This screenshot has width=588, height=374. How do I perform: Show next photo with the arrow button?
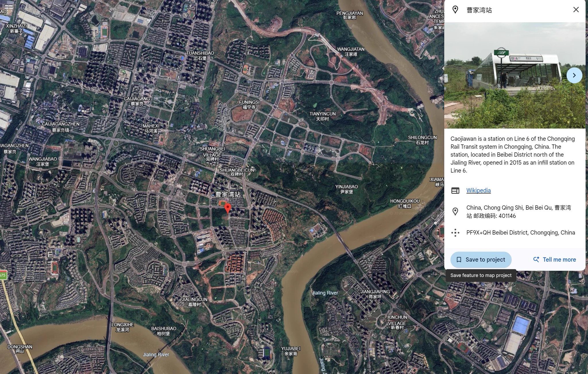(x=574, y=75)
